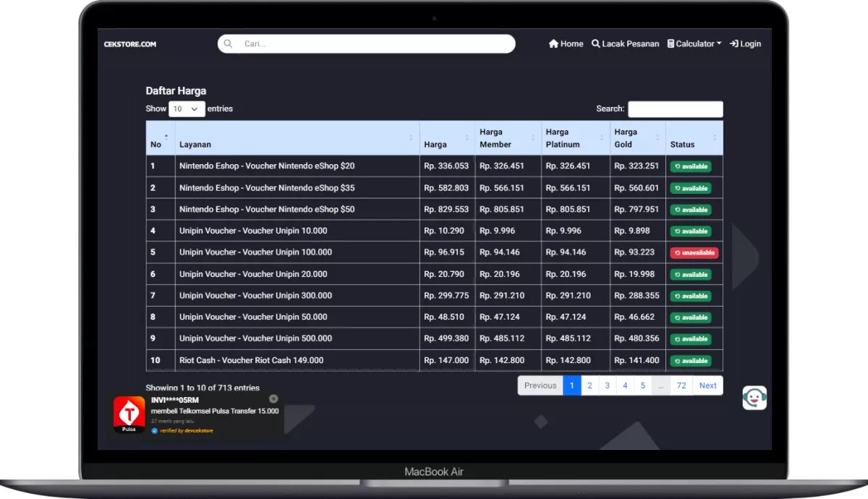Select 'Unipin Voucher - Voucher Unipin 10.000' row
Screen dimensions: 868x499
pyautogui.click(x=434, y=231)
